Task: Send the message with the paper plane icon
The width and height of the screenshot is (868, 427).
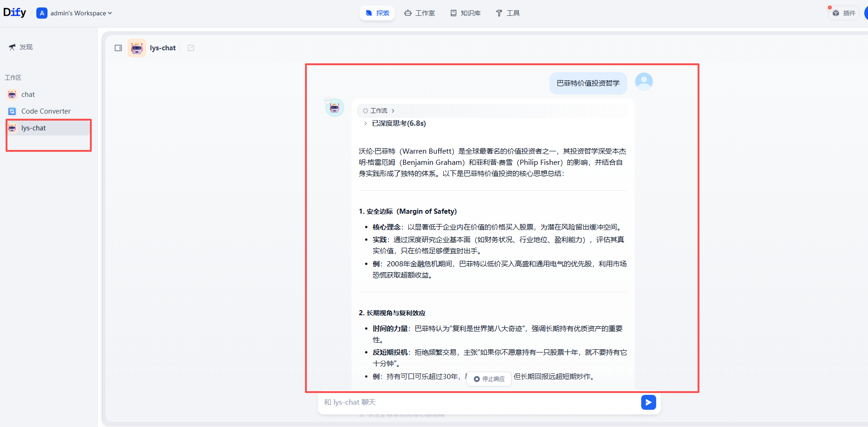Action: 648,402
